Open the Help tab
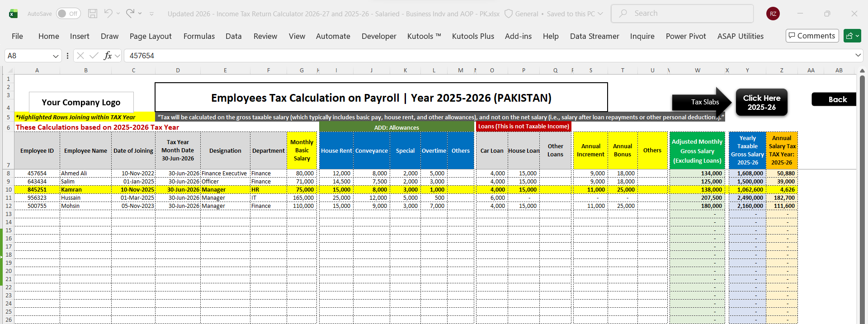 [x=551, y=36]
